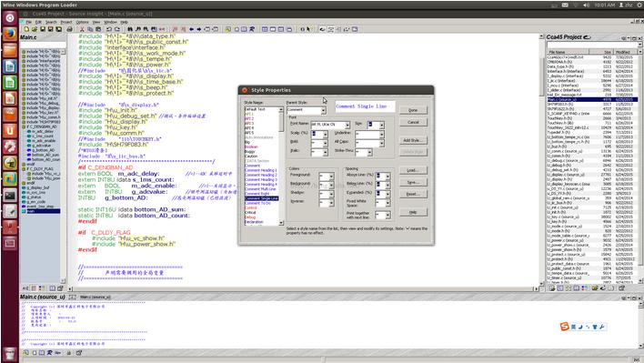Open the Trash icon in launcher
The width and height of the screenshot is (644, 363).
(x=10, y=354)
